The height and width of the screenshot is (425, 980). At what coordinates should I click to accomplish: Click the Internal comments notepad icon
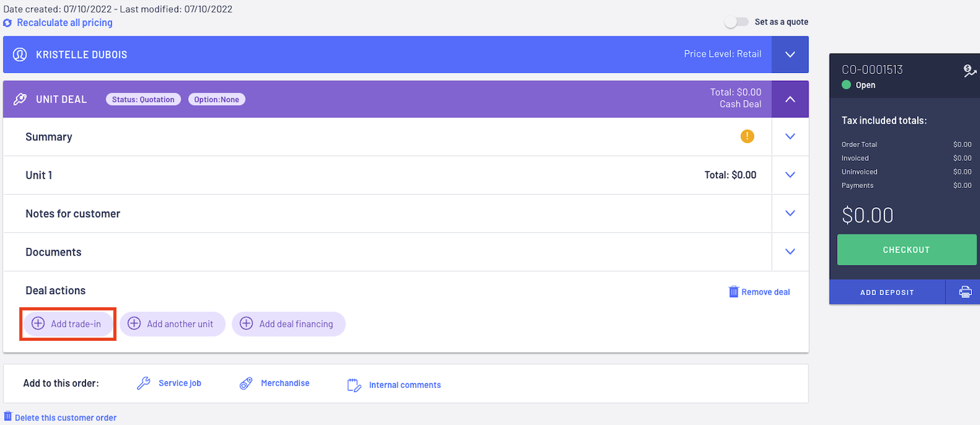[354, 385]
